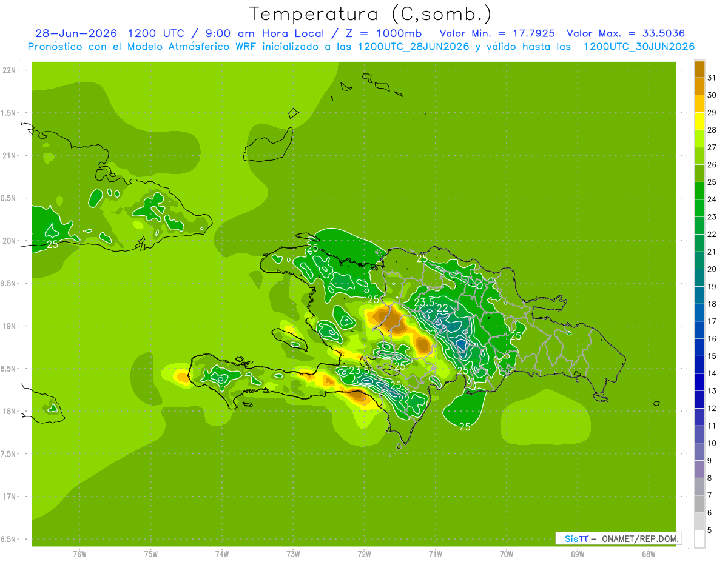Click the 'Valor Max. = 33.5036' value
This screenshot has width=728, height=562.
626,33
